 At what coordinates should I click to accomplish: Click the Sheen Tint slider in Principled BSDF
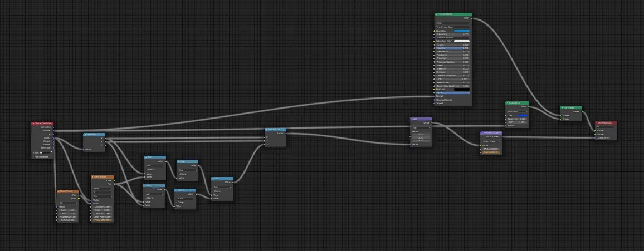[x=453, y=68]
